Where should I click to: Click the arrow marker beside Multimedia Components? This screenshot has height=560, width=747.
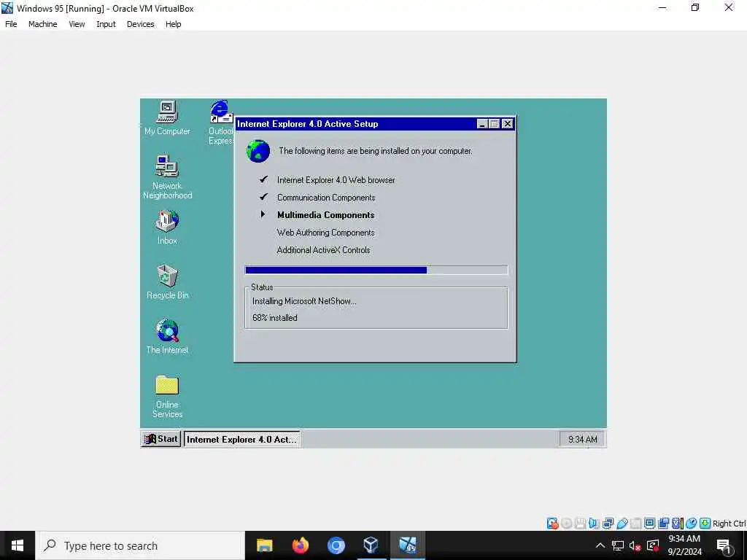click(x=263, y=214)
